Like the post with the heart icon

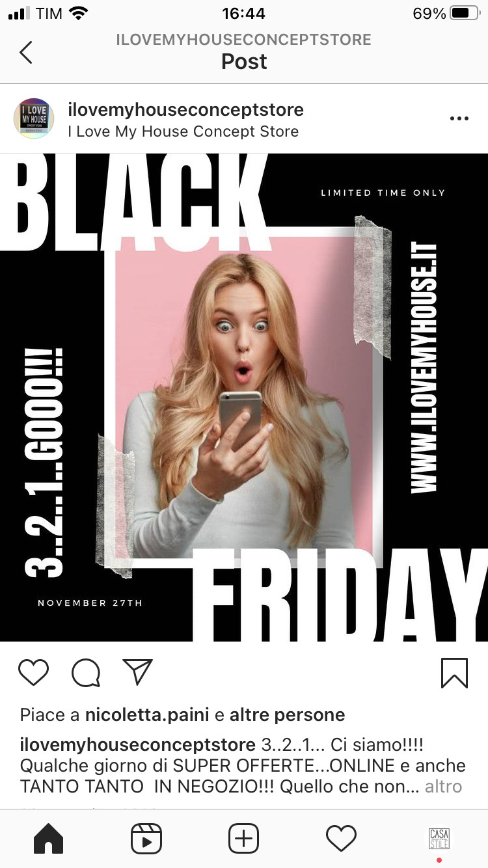coord(33,672)
